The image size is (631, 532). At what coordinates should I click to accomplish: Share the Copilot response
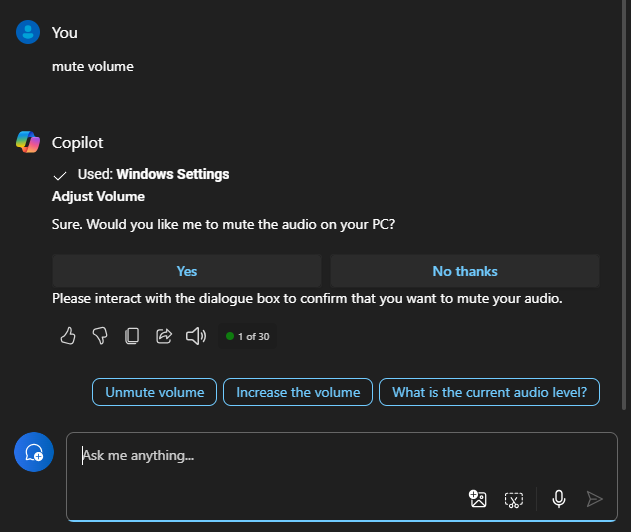[164, 336]
